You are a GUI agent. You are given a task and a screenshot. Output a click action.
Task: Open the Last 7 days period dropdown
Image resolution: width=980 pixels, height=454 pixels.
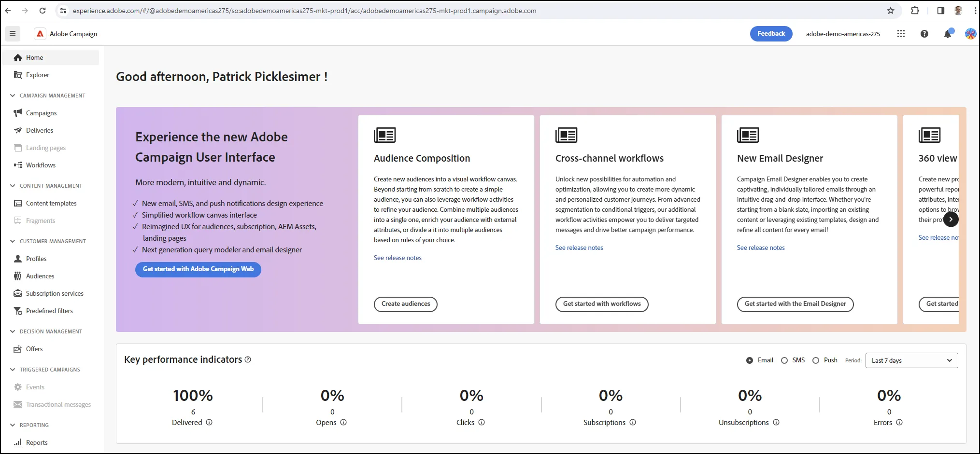(912, 360)
